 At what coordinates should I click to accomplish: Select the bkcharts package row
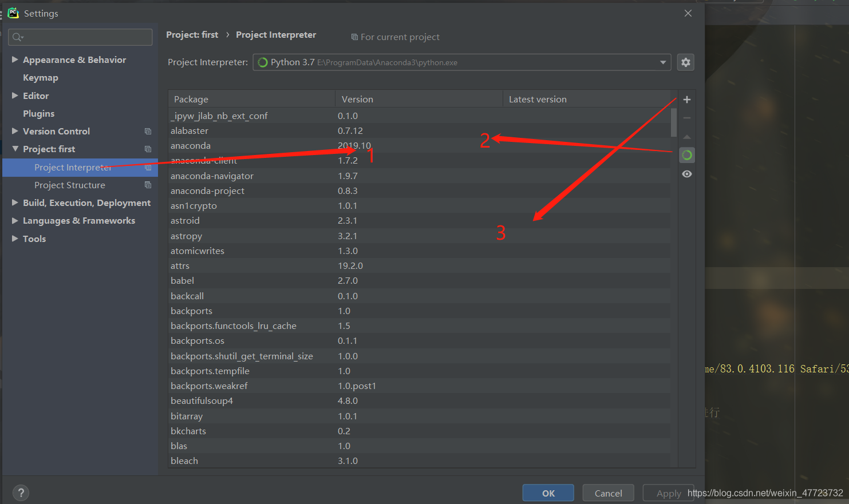coord(420,431)
